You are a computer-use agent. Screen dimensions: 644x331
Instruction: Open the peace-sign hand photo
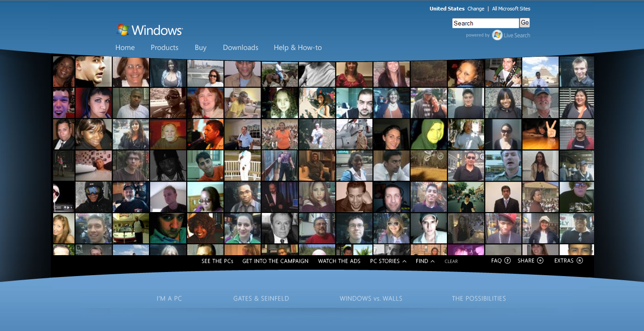point(540,134)
